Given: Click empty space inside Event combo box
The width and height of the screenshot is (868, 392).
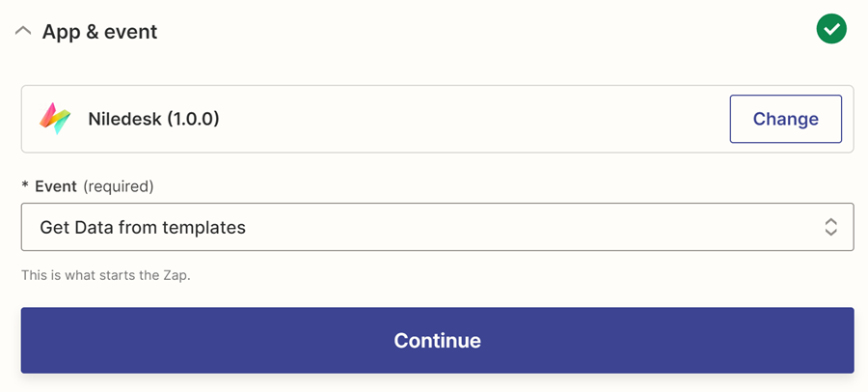Looking at the screenshot, I should (530, 228).
